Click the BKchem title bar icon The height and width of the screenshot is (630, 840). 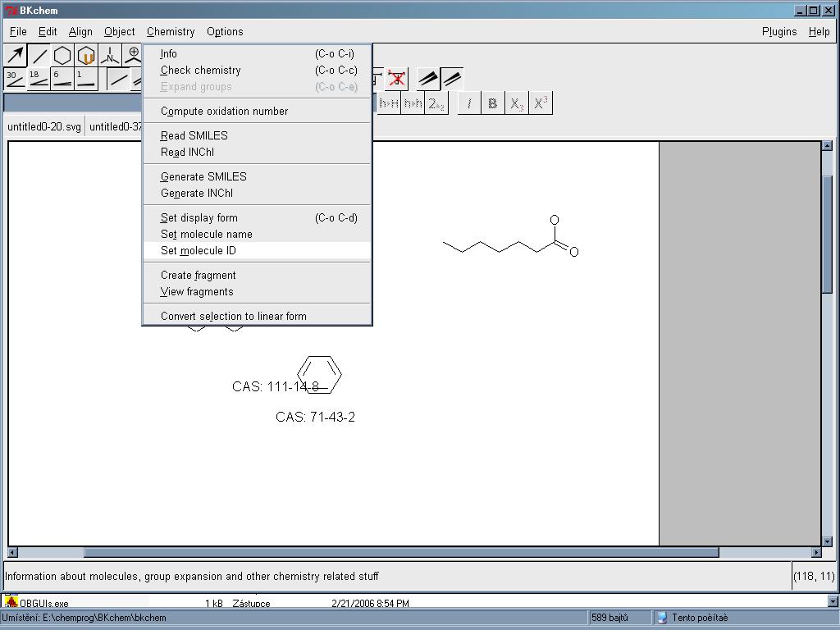coord(11,10)
